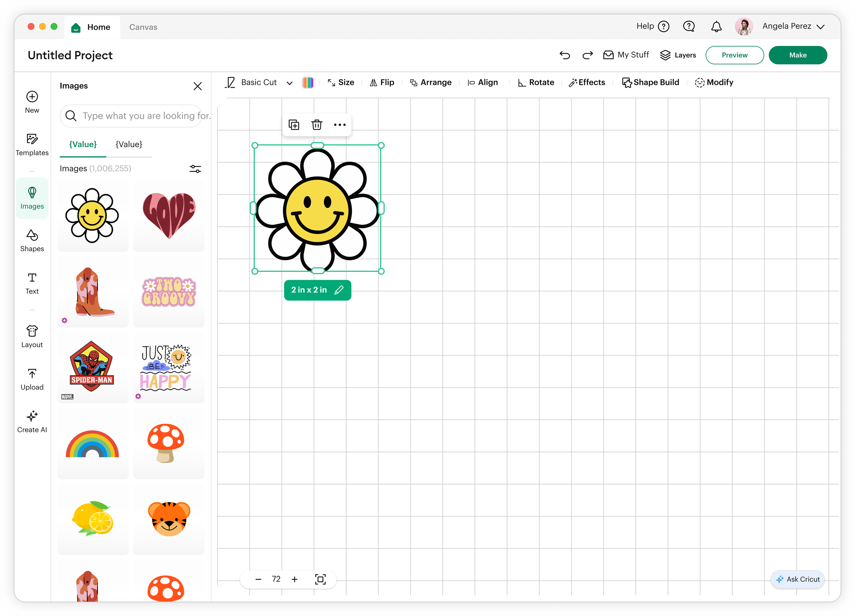Open the rainbow color swatch
This screenshot has width=855, height=616.
[x=307, y=82]
